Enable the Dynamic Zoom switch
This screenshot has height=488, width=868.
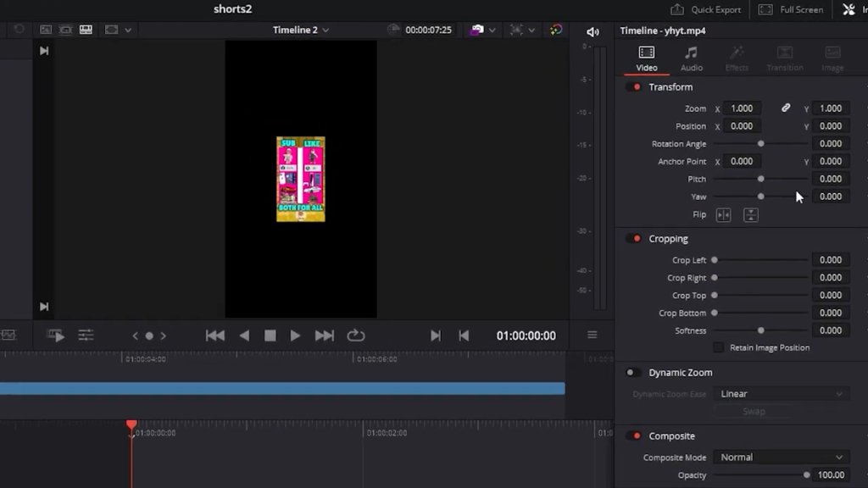point(633,373)
